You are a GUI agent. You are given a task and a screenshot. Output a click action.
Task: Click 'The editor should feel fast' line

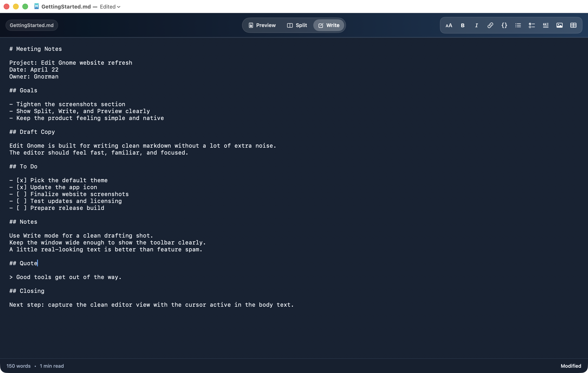pyautogui.click(x=99, y=153)
